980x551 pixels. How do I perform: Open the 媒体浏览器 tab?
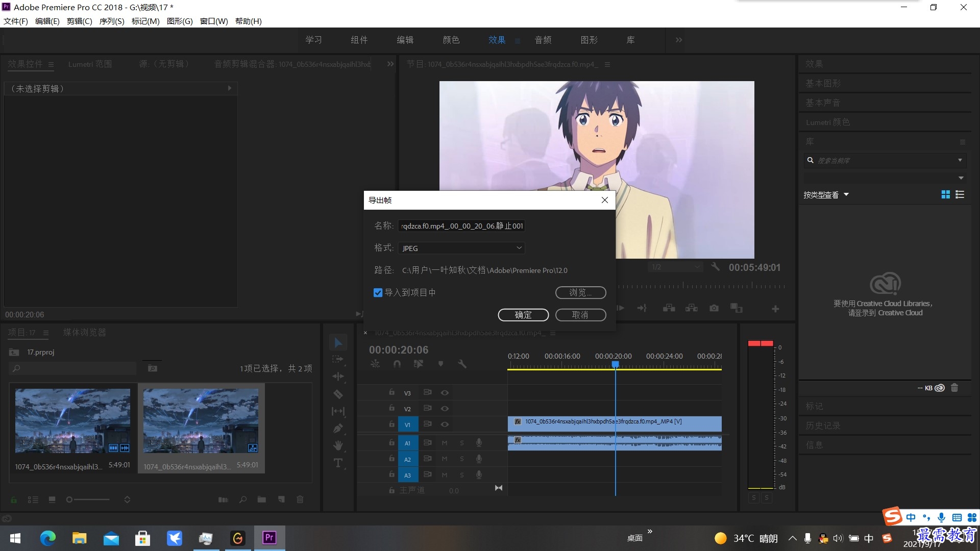pyautogui.click(x=85, y=333)
